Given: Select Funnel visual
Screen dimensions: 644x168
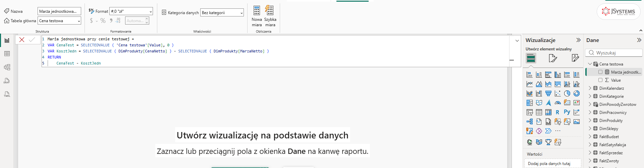Looking at the screenshot, I should coord(548,93).
